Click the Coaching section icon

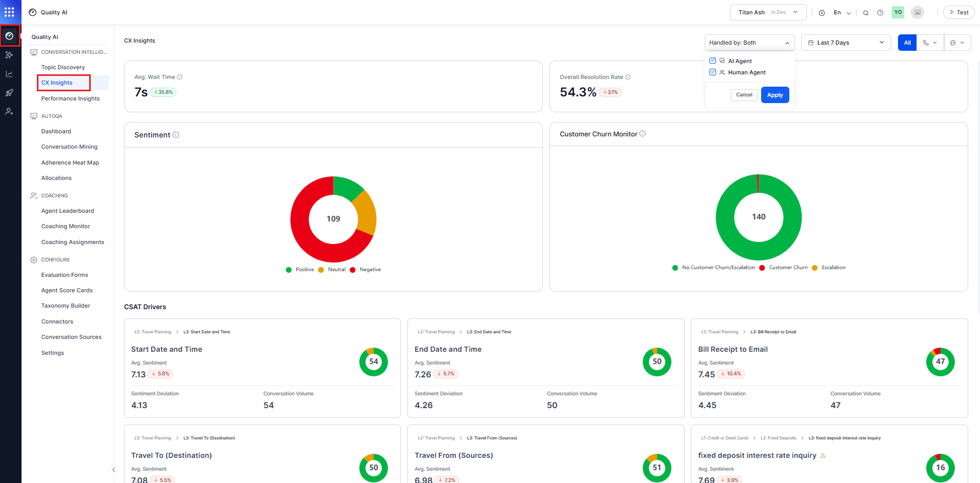pyautogui.click(x=34, y=196)
